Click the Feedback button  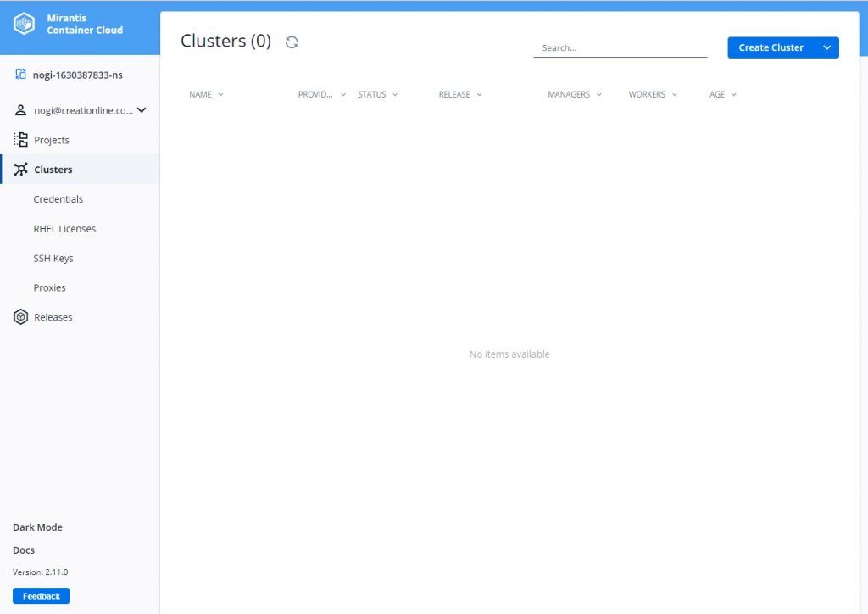(x=41, y=595)
